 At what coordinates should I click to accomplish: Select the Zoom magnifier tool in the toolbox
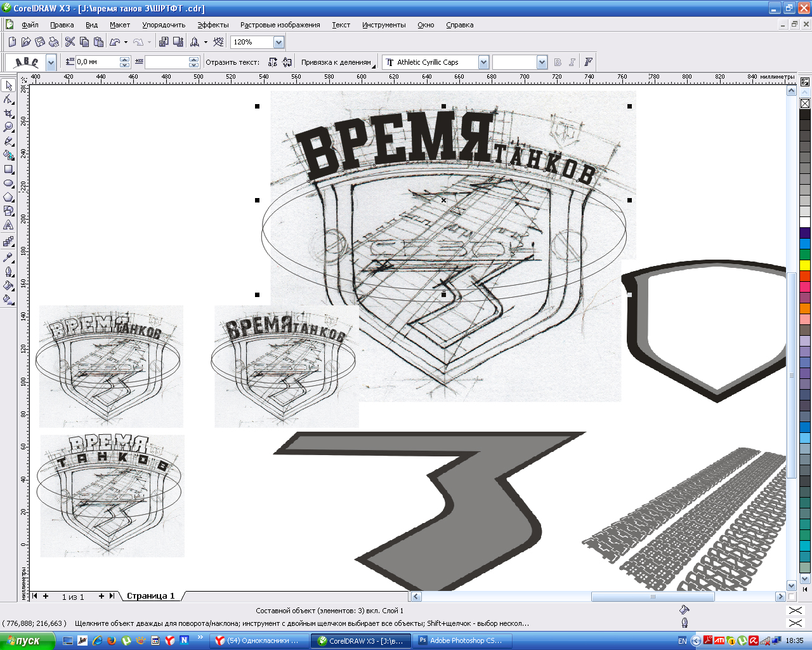[x=9, y=128]
